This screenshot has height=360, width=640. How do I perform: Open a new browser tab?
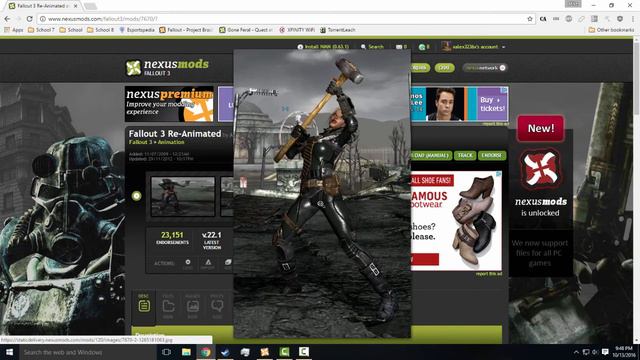[x=90, y=6]
